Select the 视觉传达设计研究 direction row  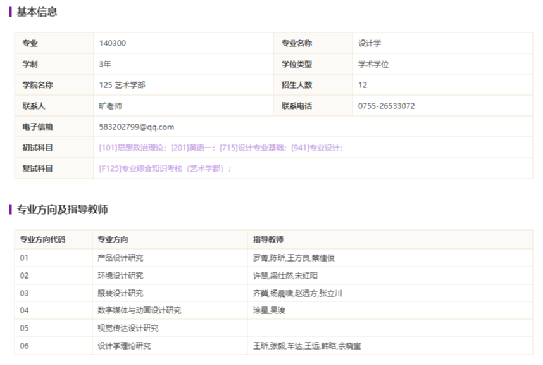[274, 328]
